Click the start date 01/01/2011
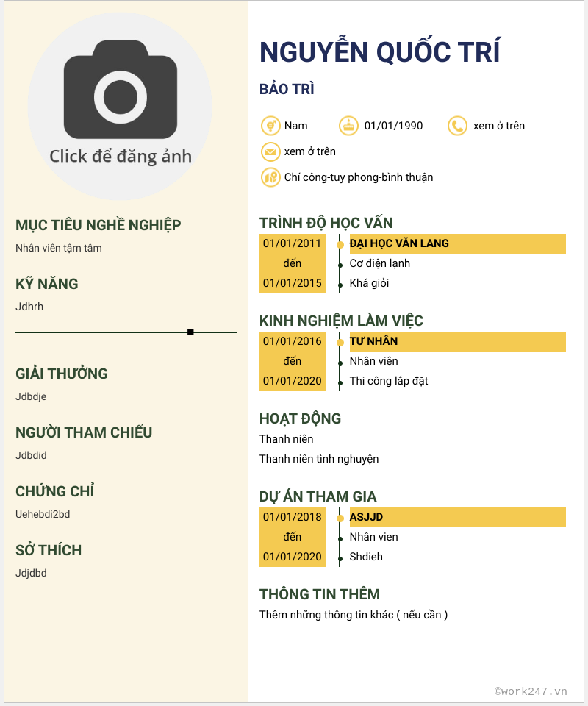This screenshot has width=588, height=706. [293, 243]
